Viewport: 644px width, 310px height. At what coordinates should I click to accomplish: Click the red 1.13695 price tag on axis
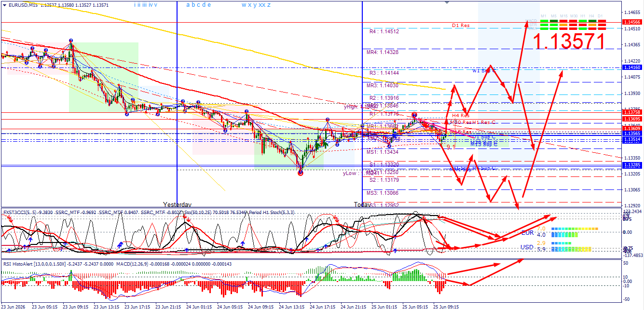[x=632, y=119]
